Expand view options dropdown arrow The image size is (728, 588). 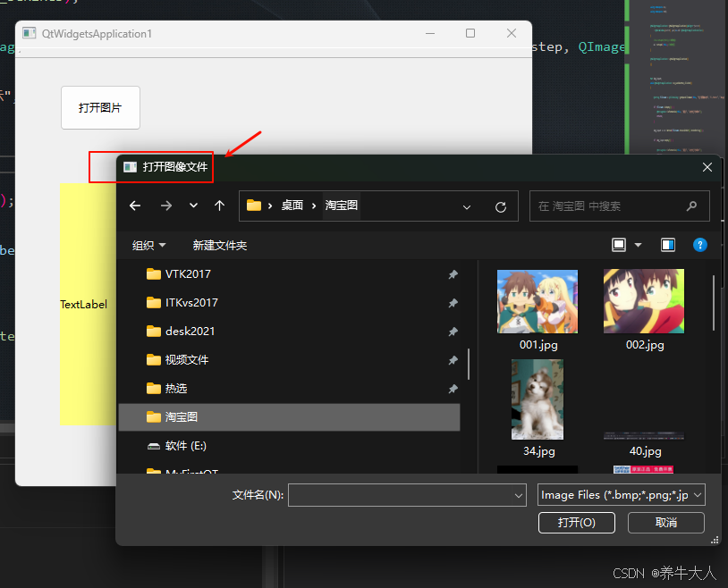(638, 245)
